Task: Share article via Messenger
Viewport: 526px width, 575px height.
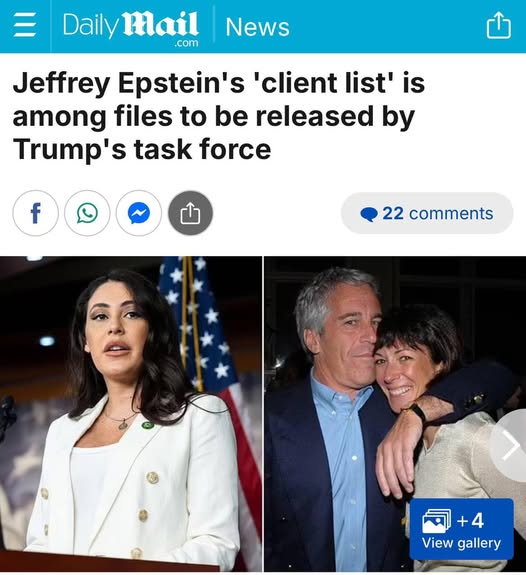Action: pos(139,213)
